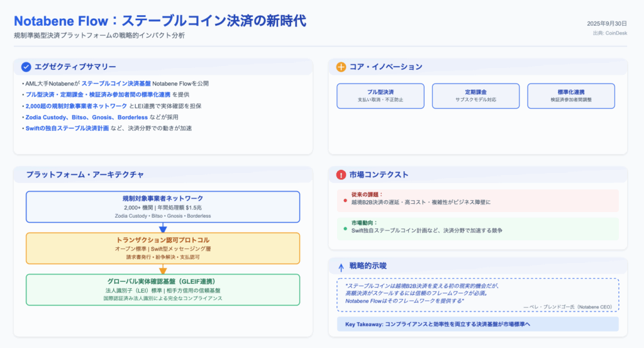The width and height of the screenshot is (644, 348).
Task: Click the グローバル実体確認基盤（GLEIF連携） green box
Action: click(x=163, y=289)
